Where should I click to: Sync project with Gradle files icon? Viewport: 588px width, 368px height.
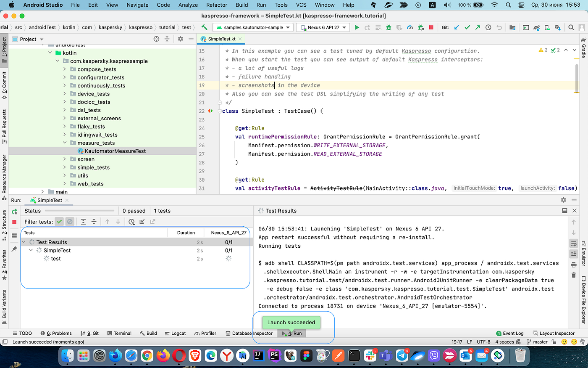click(536, 27)
